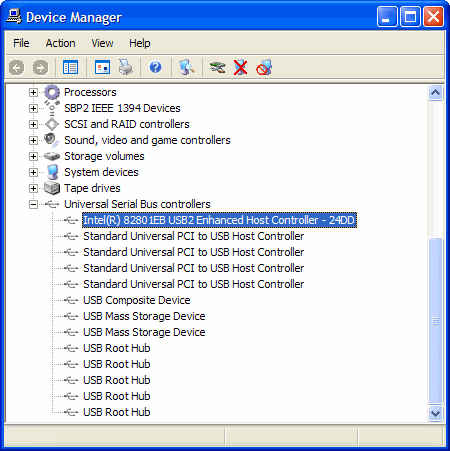Click the red X Uninstall icon
The height and width of the screenshot is (451, 450).
tap(241, 68)
